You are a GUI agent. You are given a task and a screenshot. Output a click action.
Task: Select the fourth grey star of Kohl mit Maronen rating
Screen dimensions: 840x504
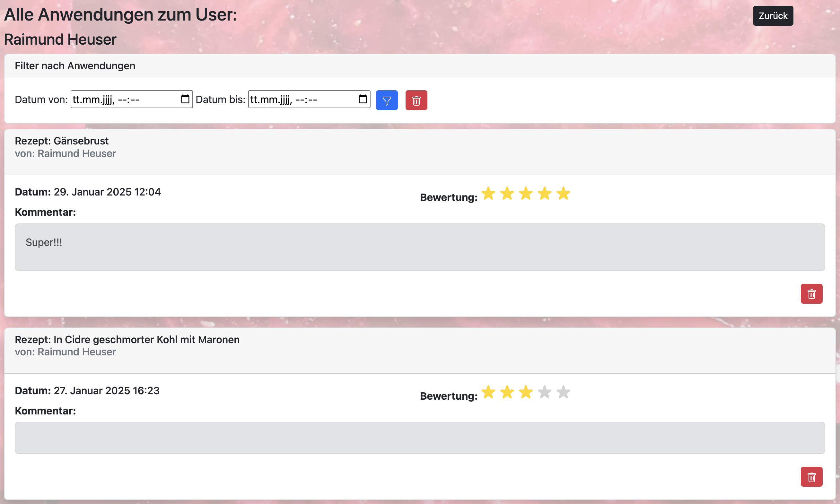coord(544,392)
